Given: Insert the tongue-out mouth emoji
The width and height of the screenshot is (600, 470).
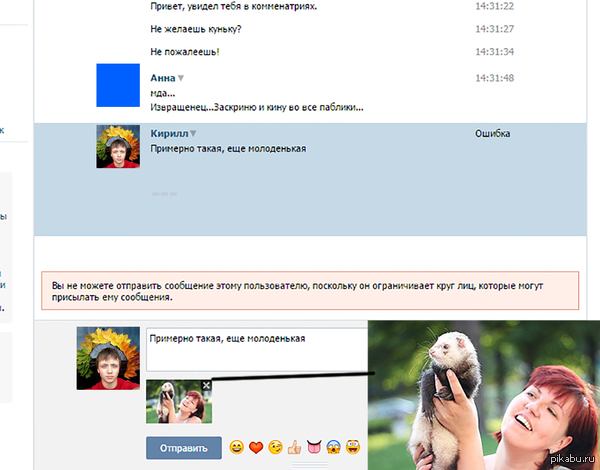Looking at the screenshot, I should click(313, 447).
